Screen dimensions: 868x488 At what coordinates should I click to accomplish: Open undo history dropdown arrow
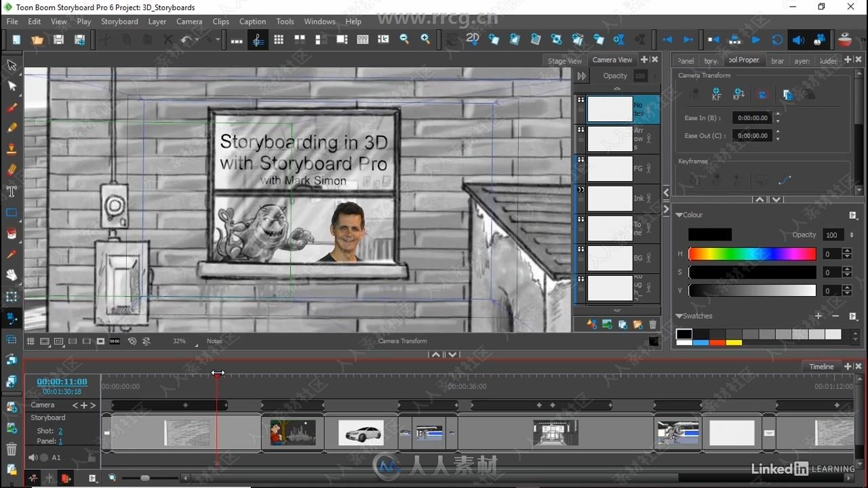[197, 40]
